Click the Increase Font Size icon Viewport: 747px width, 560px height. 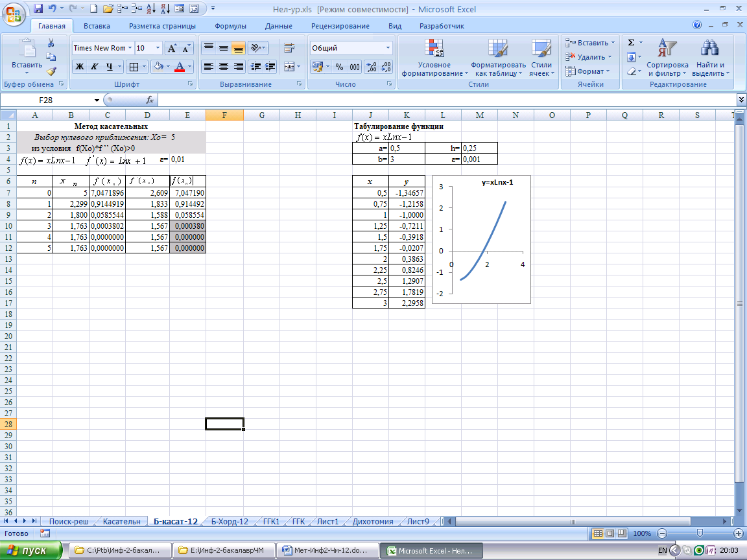pos(172,49)
